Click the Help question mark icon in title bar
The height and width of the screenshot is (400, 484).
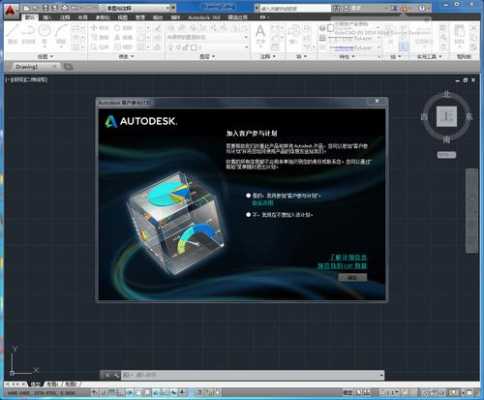(x=422, y=8)
